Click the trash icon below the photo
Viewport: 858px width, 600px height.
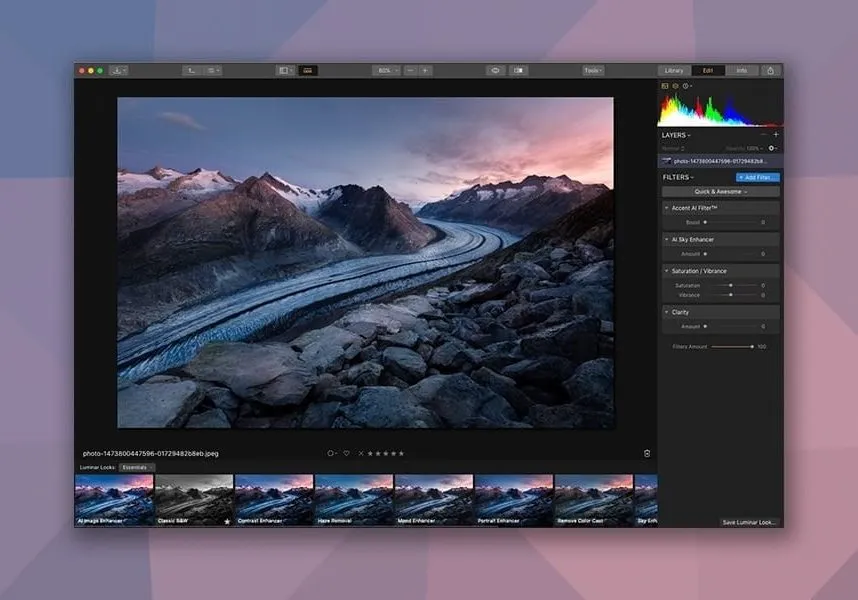[x=647, y=453]
